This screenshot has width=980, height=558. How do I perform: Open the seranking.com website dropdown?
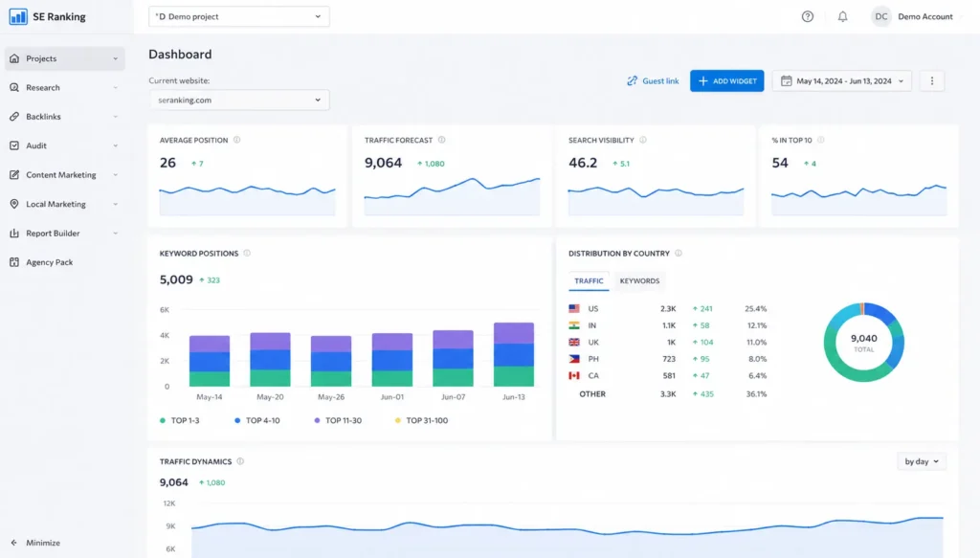[238, 100]
